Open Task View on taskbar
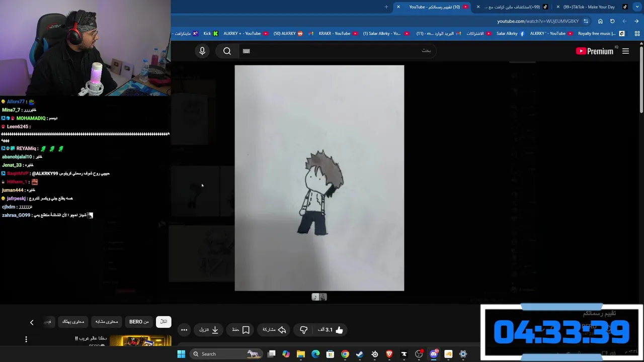The width and height of the screenshot is (644, 362). pyautogui.click(x=272, y=354)
